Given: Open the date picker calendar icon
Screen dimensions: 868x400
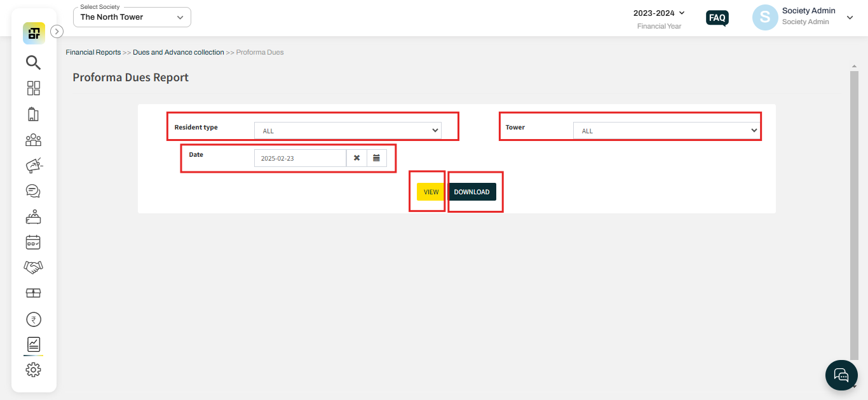Looking at the screenshot, I should click(376, 158).
